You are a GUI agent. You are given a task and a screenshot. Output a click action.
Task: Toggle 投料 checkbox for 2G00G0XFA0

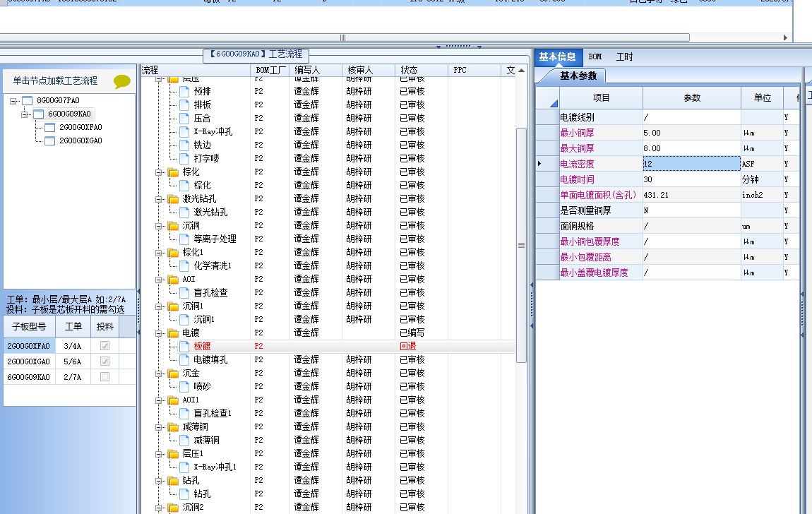coord(105,346)
